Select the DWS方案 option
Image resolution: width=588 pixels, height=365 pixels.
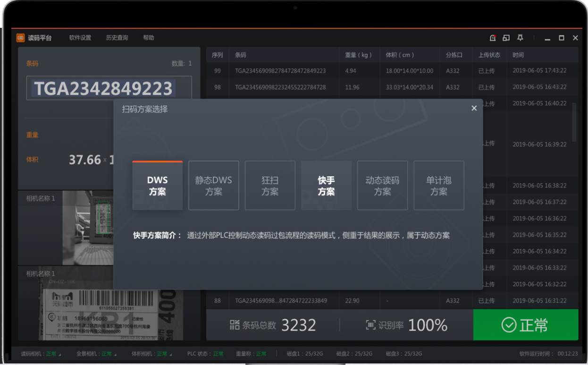[x=157, y=186]
